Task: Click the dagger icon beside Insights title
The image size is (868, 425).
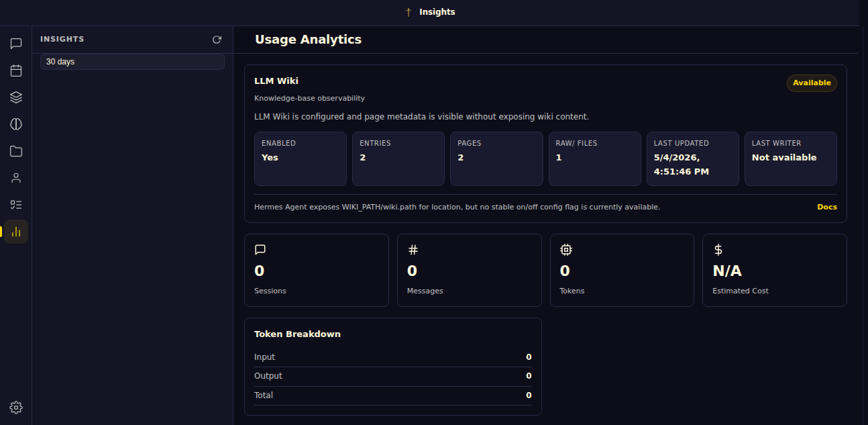Action: coord(409,12)
